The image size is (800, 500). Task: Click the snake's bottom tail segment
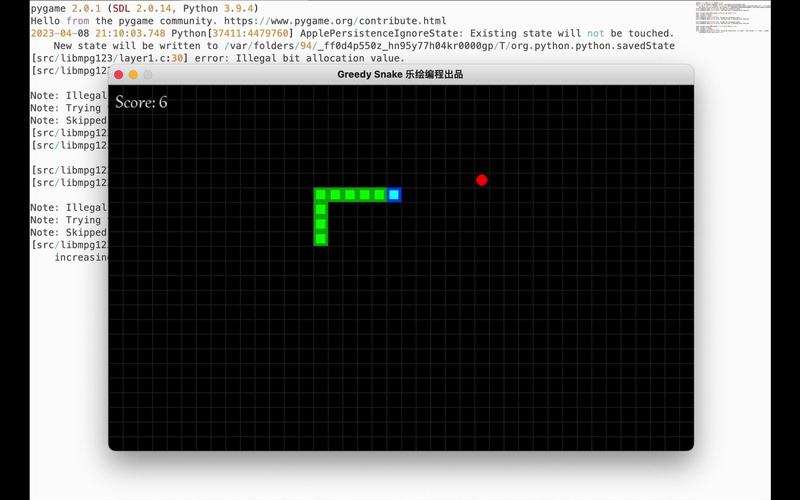pyautogui.click(x=320, y=239)
